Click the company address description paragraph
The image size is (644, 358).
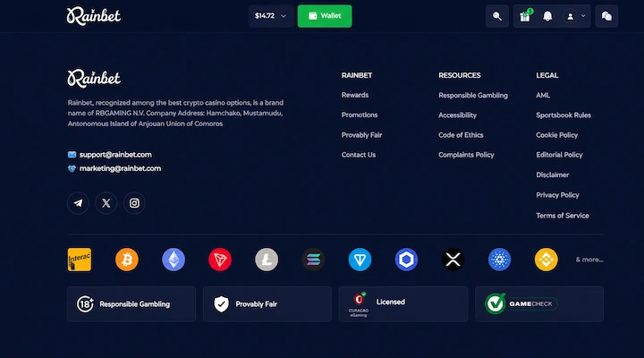176,113
